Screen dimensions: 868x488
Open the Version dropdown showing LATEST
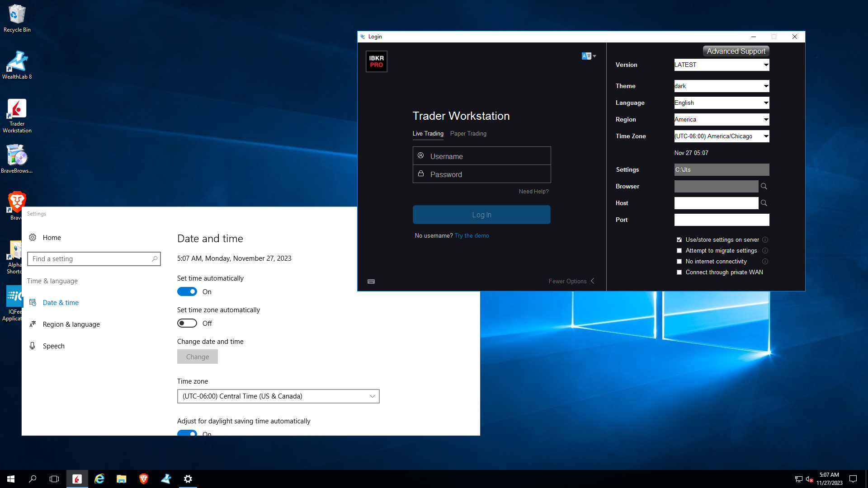[722, 65]
